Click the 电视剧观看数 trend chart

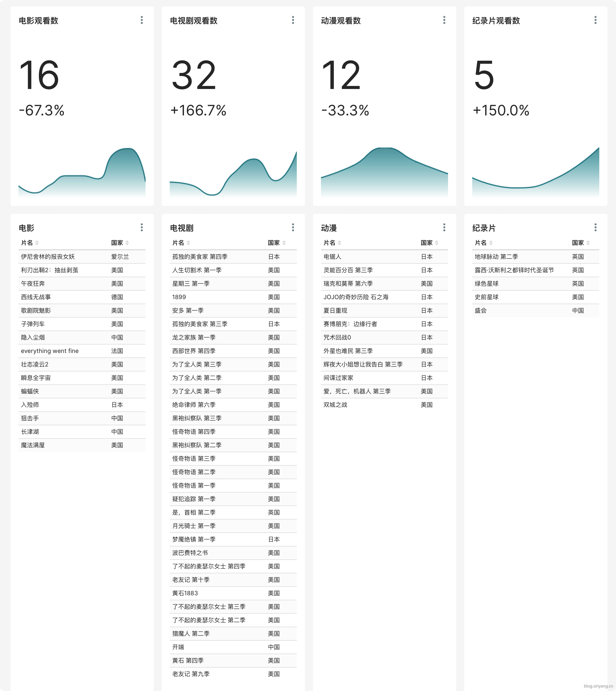pos(233,174)
